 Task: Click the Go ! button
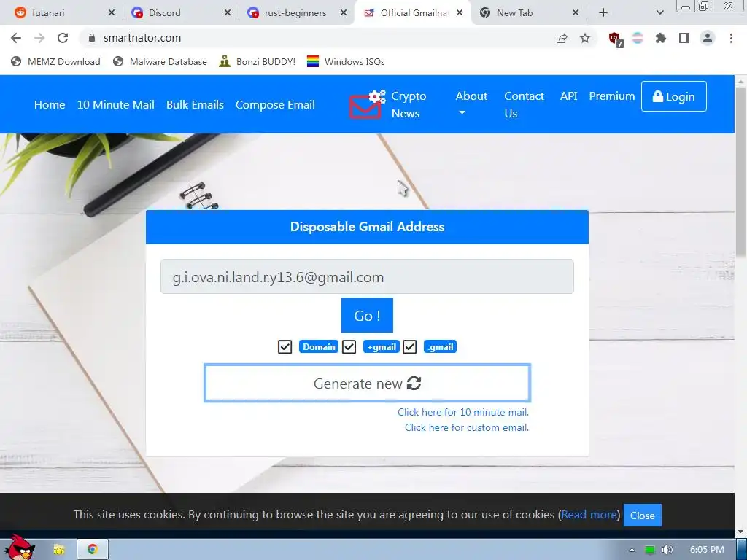pyautogui.click(x=367, y=315)
